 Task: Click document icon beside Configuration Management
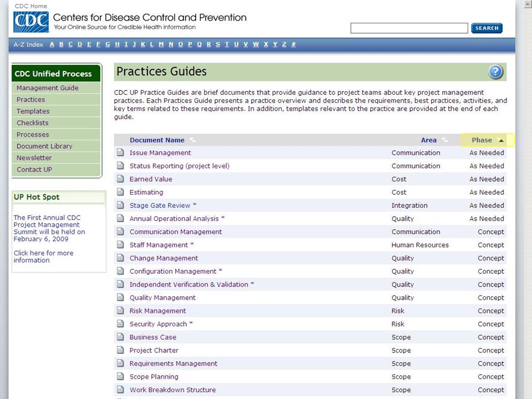click(120, 271)
